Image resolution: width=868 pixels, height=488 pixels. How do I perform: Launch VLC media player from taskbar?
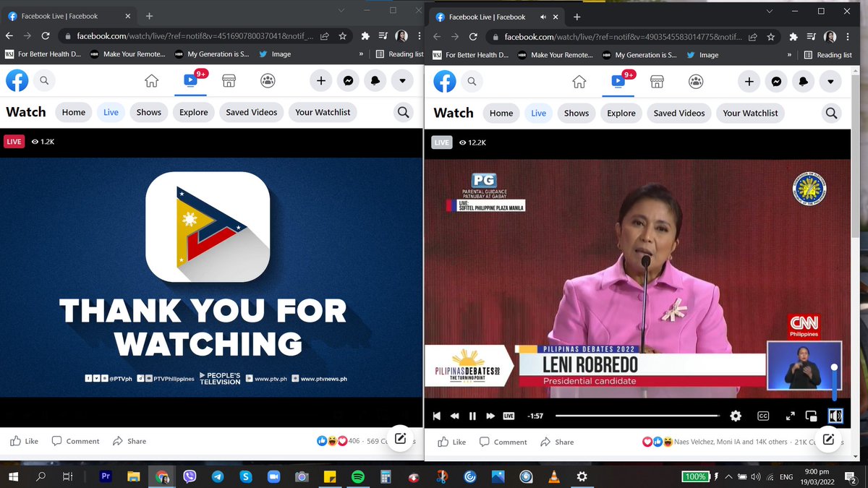click(x=555, y=476)
